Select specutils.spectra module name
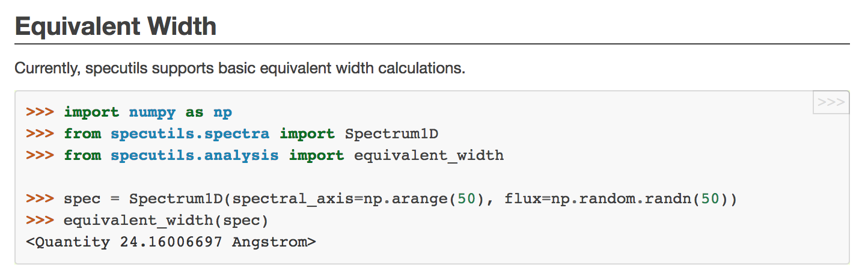 point(190,134)
